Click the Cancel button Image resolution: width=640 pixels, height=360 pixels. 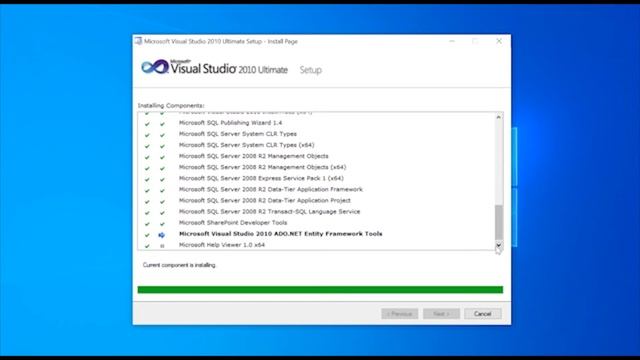point(482,313)
